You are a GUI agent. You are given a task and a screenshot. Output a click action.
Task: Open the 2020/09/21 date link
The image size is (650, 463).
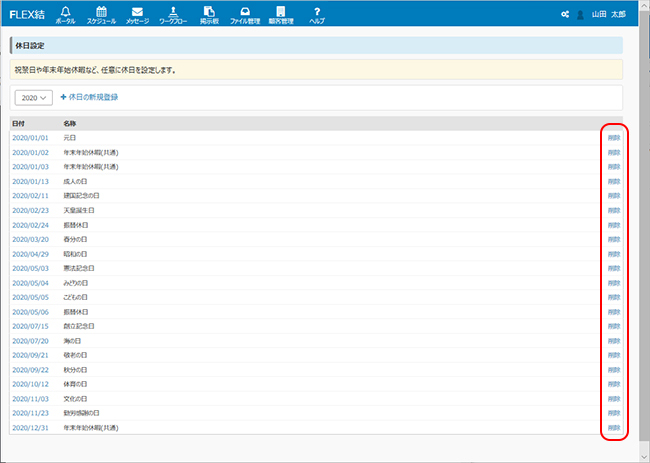pyautogui.click(x=30, y=355)
